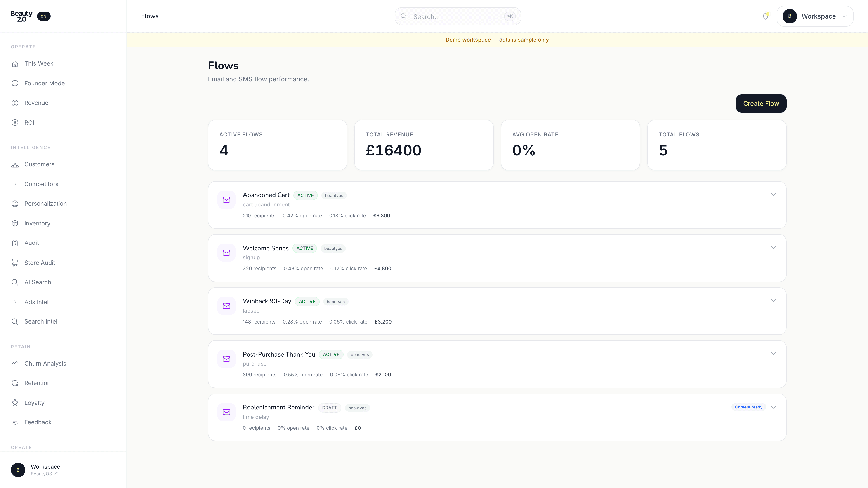Click the Replenishment Reminder email icon
The width and height of the screenshot is (868, 488).
tap(226, 412)
